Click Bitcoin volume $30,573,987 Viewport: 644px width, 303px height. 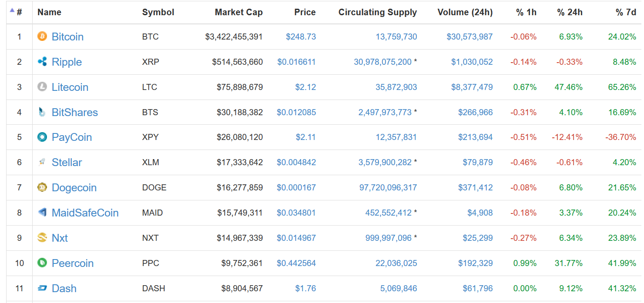(470, 37)
